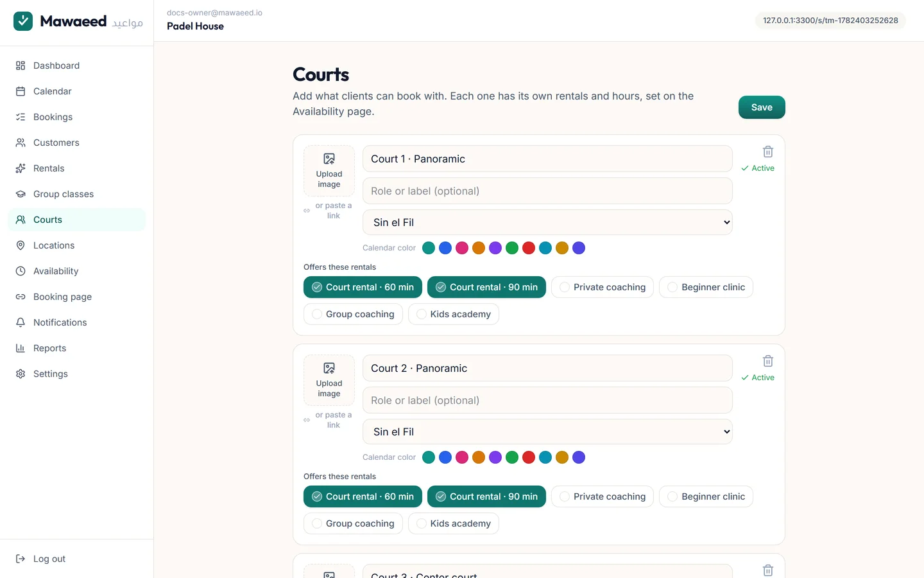Viewport: 924px width, 578px height.
Task: Toggle Private coaching rental for Court 1
Action: [x=603, y=287]
